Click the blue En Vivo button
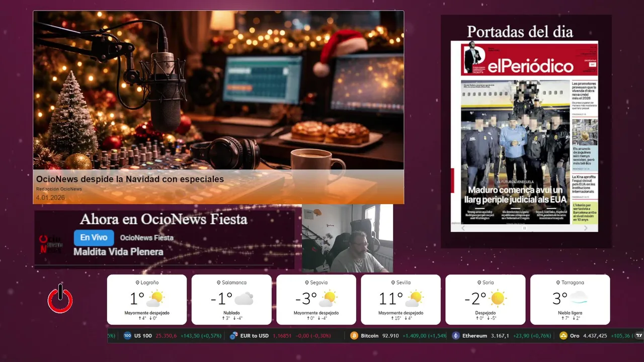644x362 pixels. pyautogui.click(x=94, y=238)
